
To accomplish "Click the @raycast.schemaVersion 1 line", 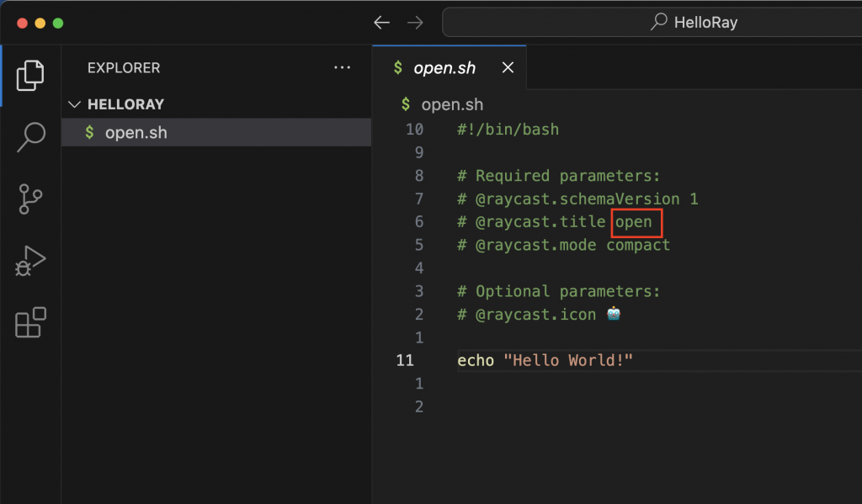I will tap(577, 199).
